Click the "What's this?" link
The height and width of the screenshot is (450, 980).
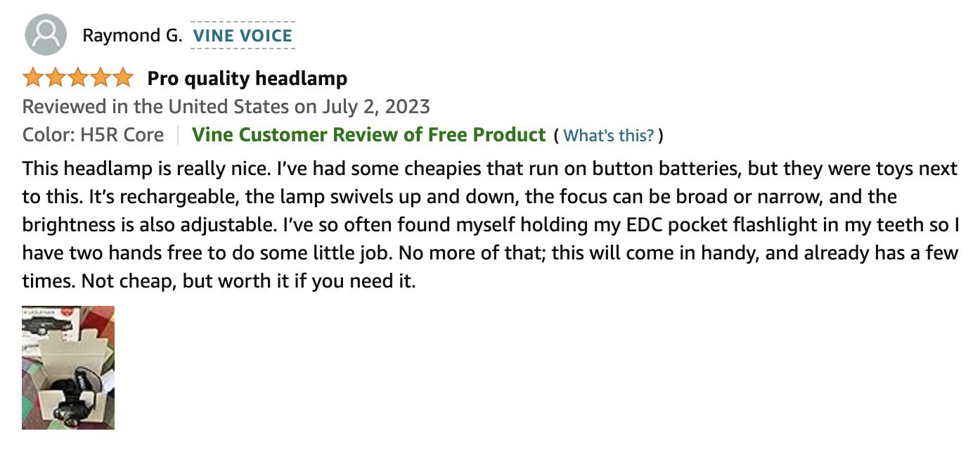tap(609, 135)
